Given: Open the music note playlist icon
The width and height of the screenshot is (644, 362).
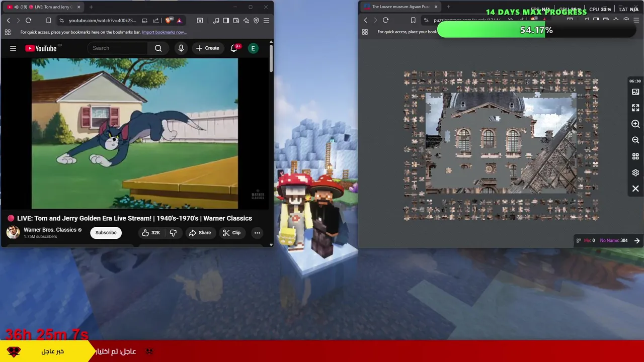Looking at the screenshot, I should (x=216, y=20).
